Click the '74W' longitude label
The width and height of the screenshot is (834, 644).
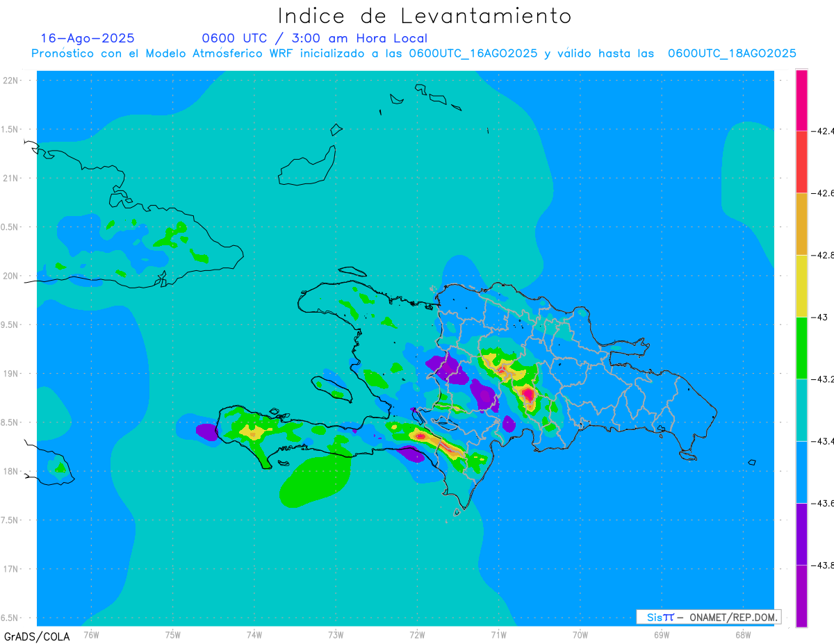254,634
